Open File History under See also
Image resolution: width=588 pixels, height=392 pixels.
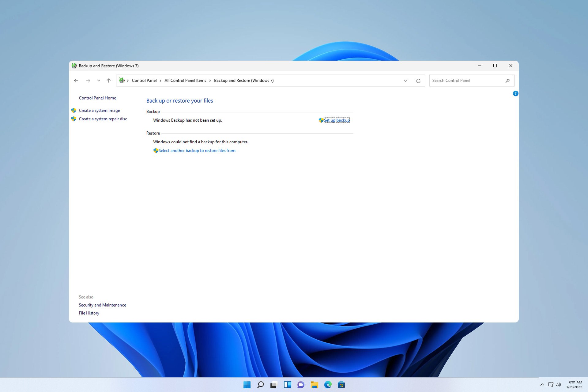coord(89,313)
